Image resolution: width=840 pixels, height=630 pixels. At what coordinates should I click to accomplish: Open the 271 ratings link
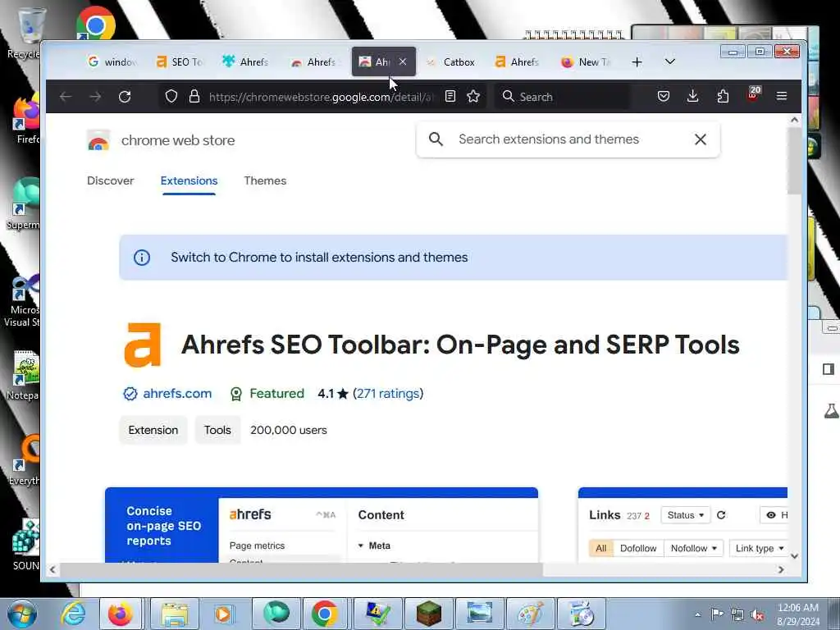coord(388,394)
